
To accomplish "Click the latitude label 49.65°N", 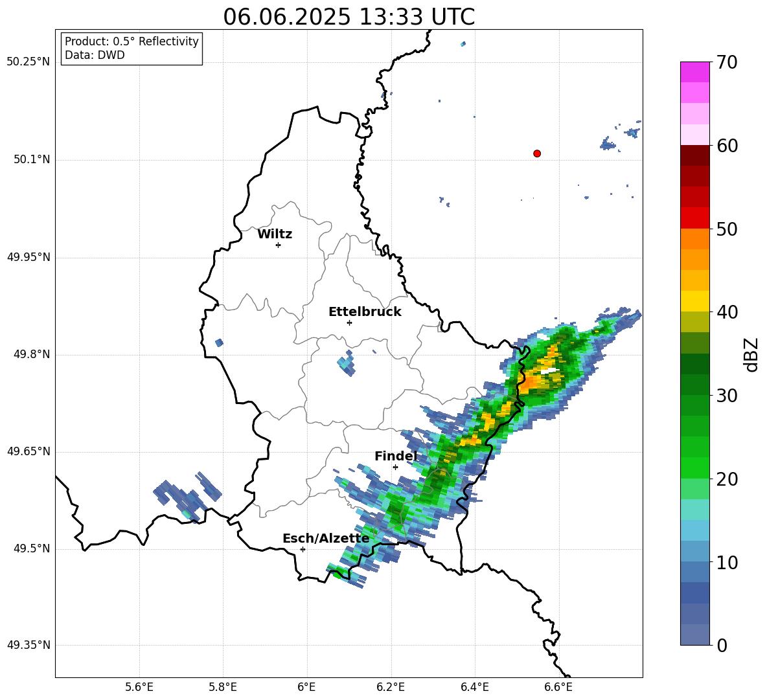I will 29,451.
